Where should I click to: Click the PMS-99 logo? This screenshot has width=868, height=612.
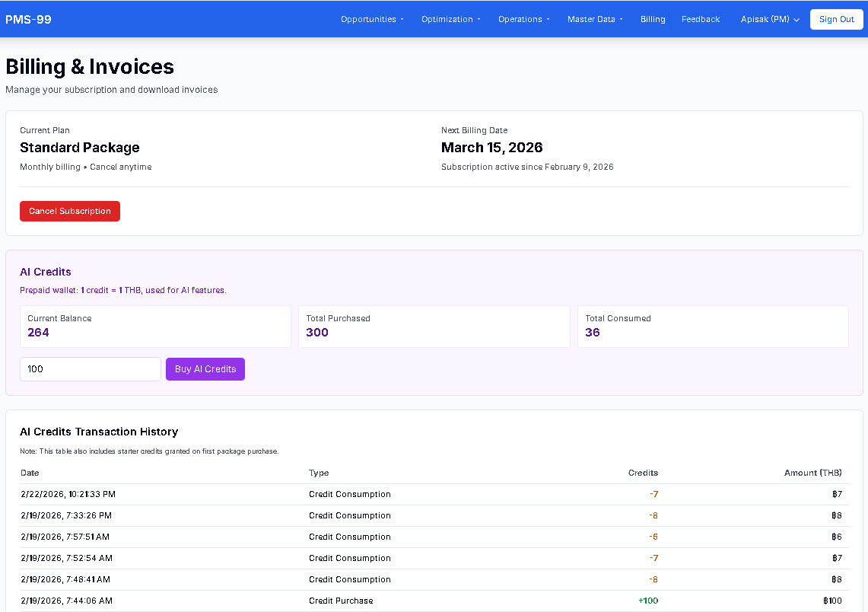click(x=28, y=19)
